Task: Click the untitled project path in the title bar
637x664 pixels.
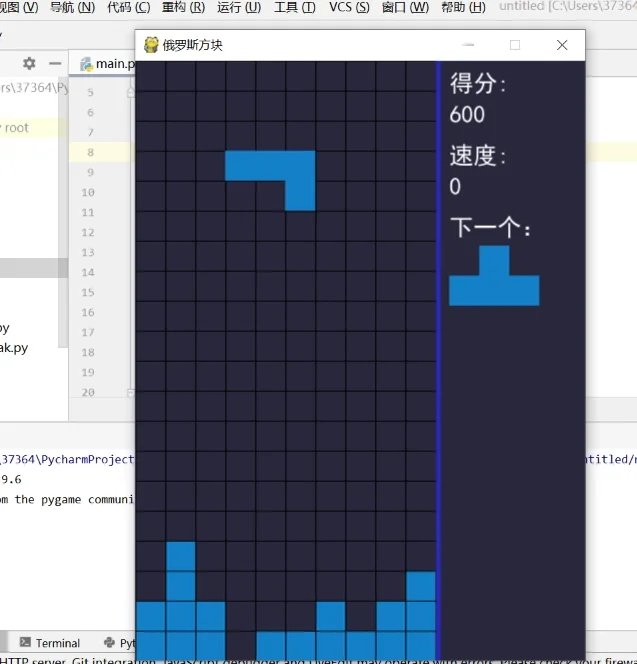Action: [568, 7]
